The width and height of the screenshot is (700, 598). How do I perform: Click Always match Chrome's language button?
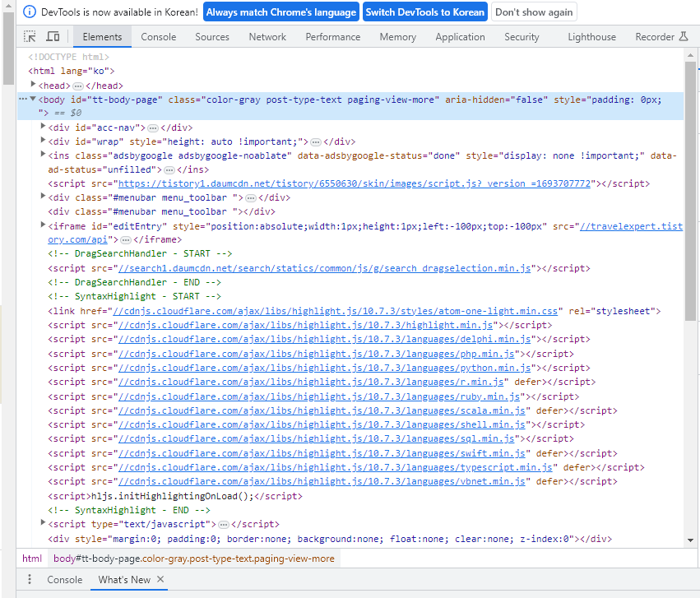point(281,12)
